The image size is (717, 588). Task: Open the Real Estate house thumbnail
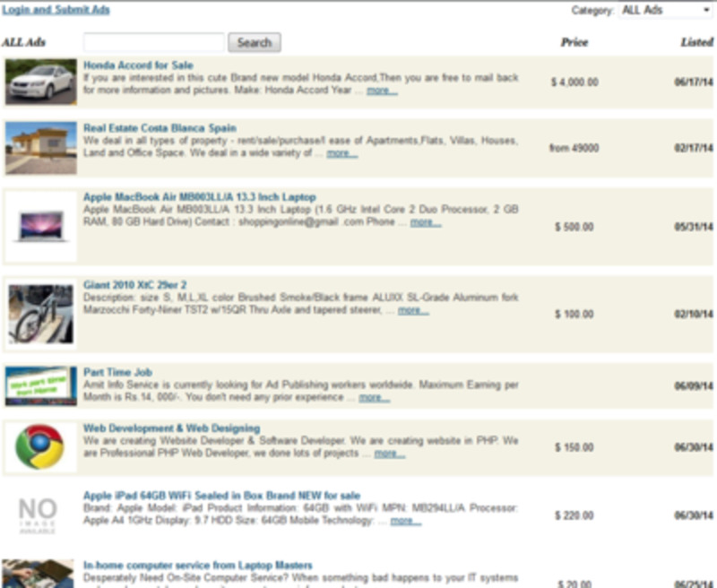point(41,148)
